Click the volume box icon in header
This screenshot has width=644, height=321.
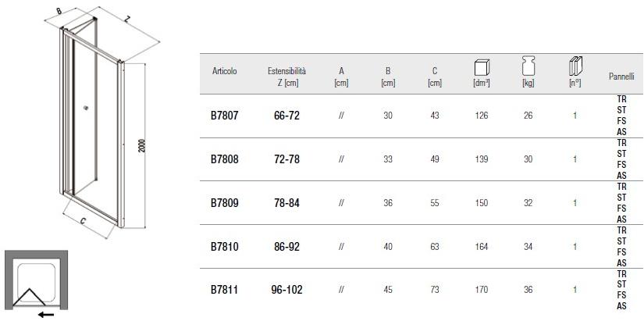[482, 66]
